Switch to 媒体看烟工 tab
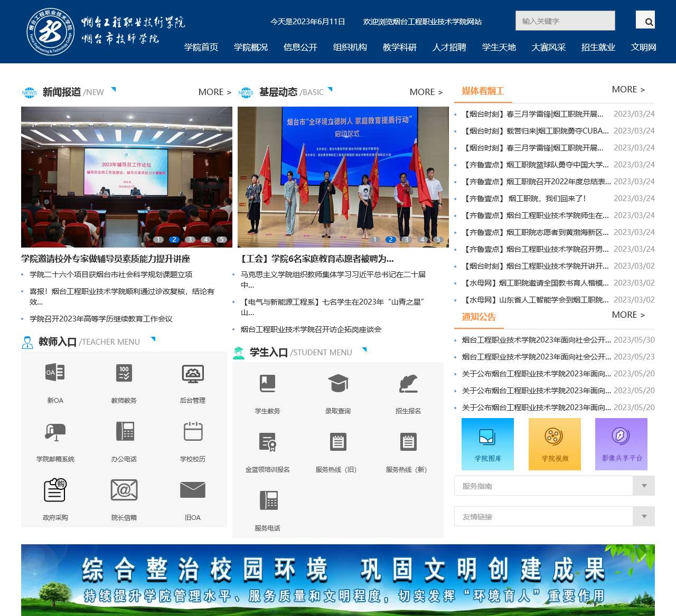 click(483, 91)
